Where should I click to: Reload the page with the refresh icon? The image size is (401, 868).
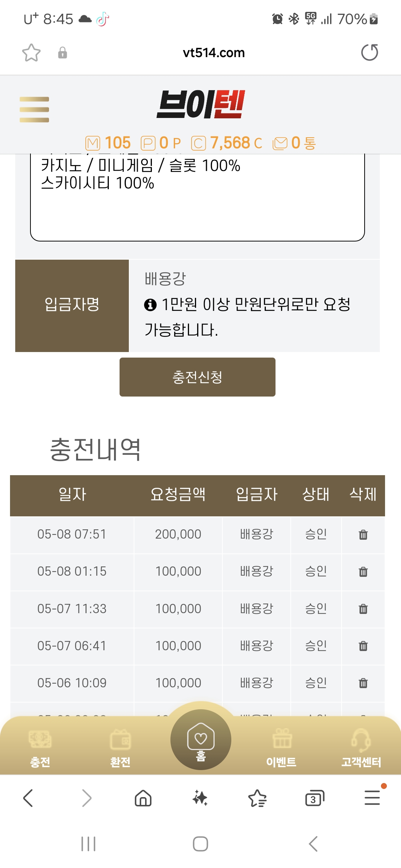(x=369, y=52)
